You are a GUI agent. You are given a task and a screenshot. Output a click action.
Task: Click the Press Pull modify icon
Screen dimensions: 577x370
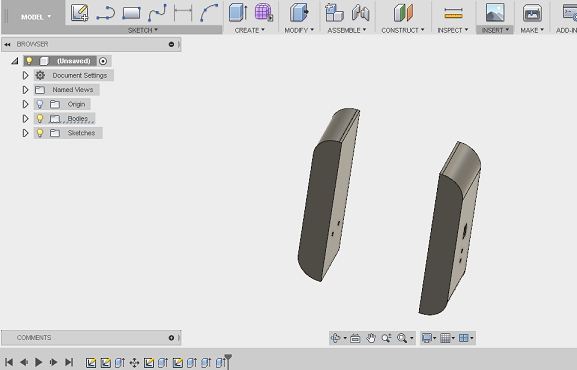[299, 12]
